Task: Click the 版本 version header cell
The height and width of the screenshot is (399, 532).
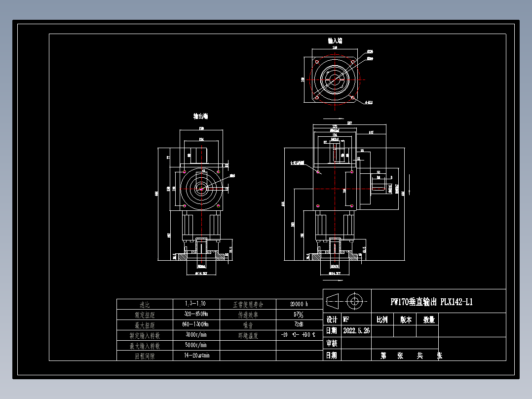Action: click(x=406, y=319)
